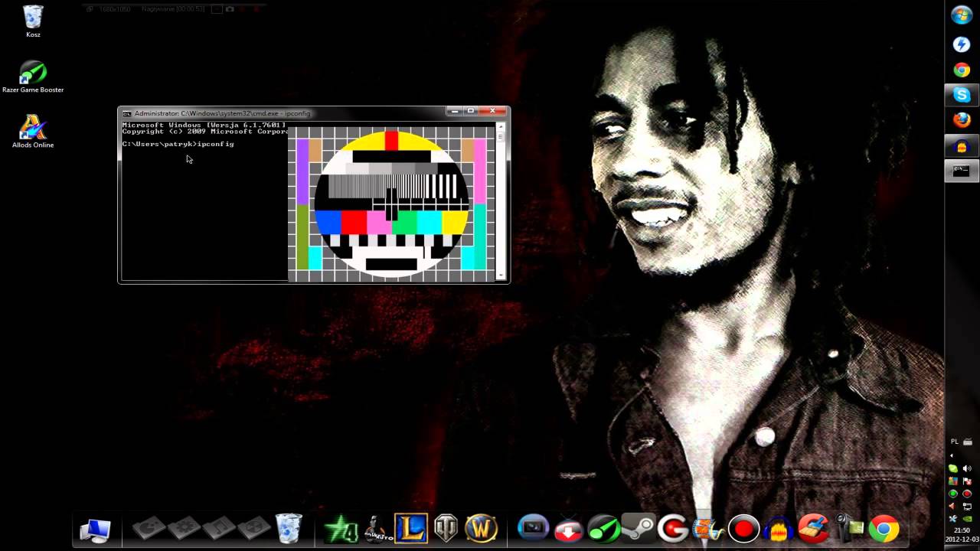
Task: Open Audacity headphones icon in the dock
Action: (777, 529)
